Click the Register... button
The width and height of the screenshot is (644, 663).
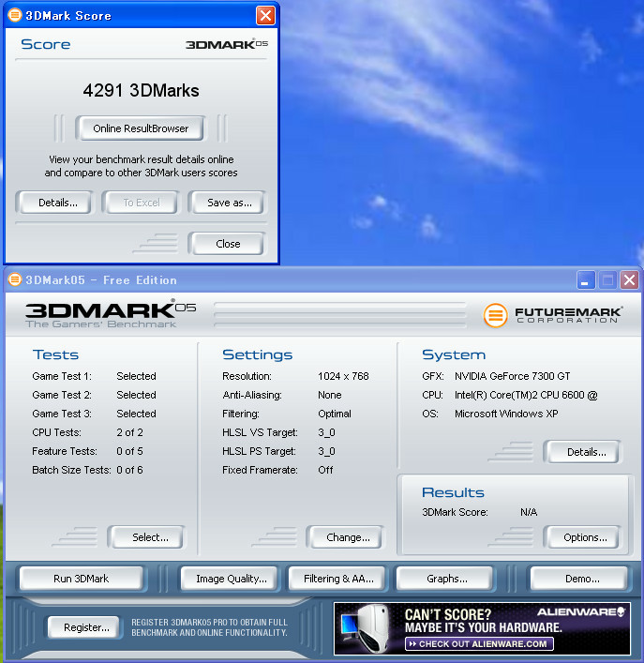coord(86,627)
